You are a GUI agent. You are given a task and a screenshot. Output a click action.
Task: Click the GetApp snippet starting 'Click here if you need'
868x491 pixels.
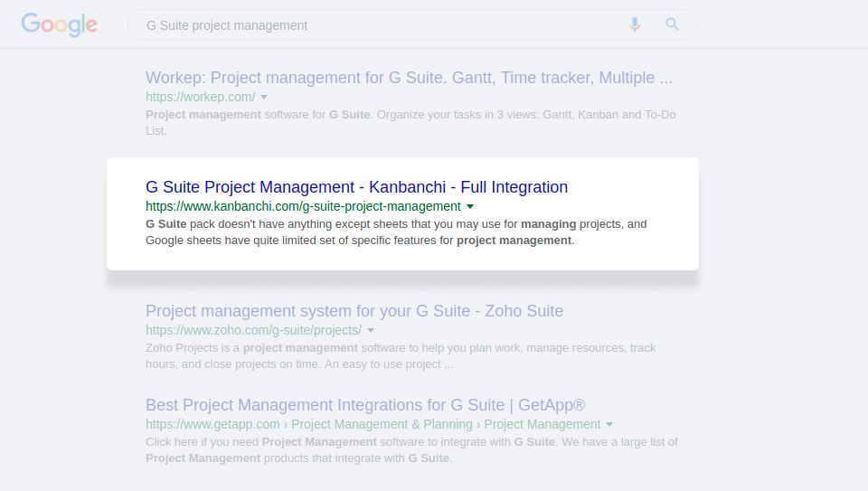(x=412, y=450)
